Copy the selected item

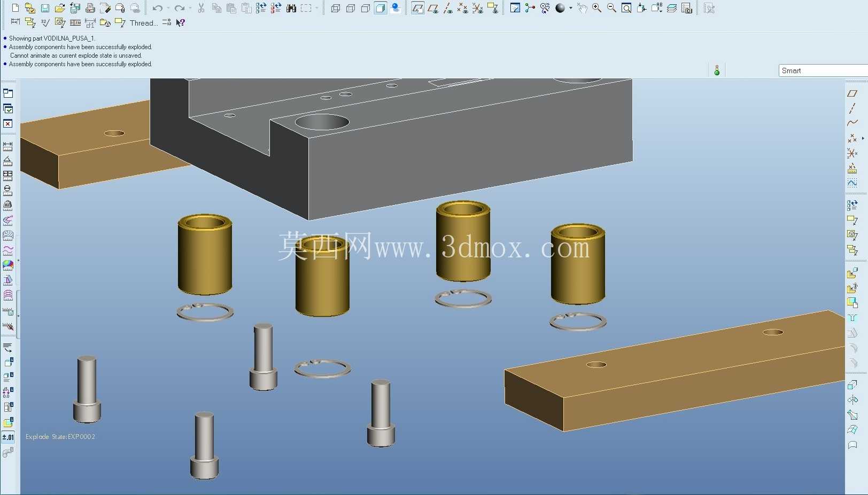(216, 8)
